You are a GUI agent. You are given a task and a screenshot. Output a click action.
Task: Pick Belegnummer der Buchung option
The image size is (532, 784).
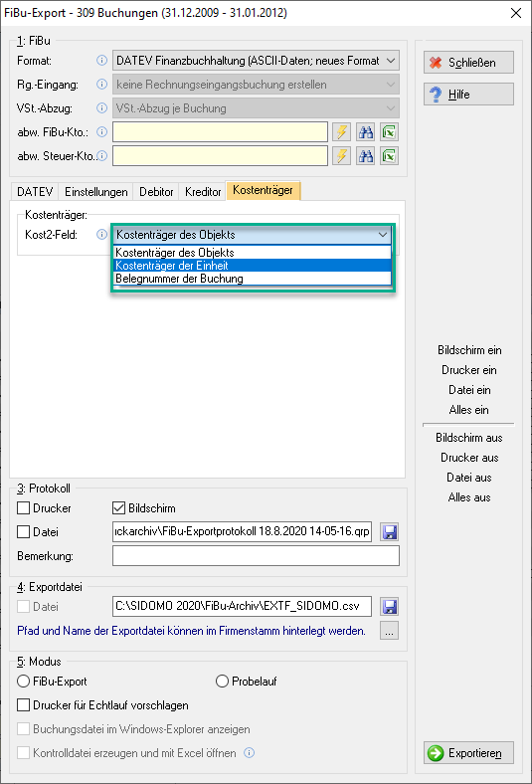click(x=253, y=279)
